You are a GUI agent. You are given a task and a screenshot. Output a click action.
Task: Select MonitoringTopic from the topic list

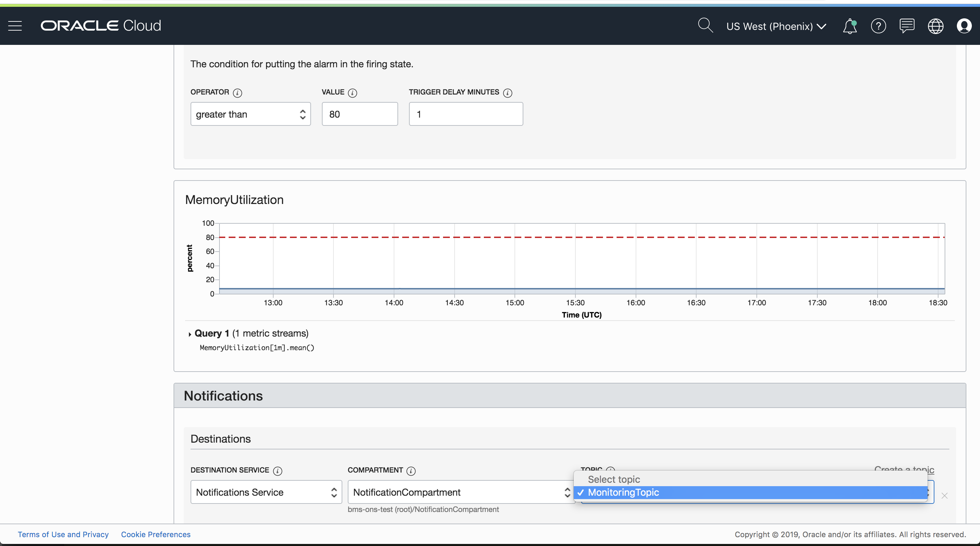(623, 492)
